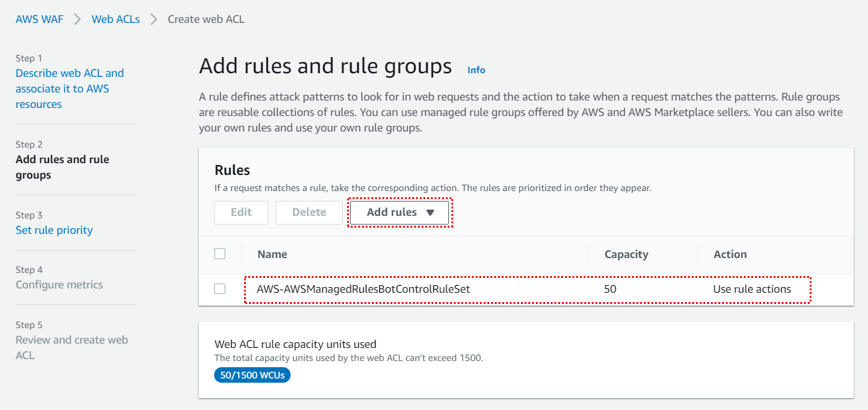Click the Rules section heading

(232, 170)
